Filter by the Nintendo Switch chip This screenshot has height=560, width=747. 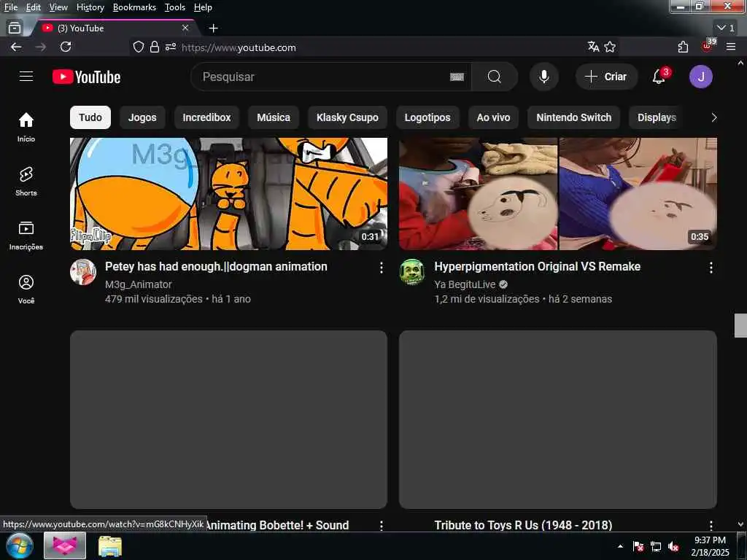point(573,117)
